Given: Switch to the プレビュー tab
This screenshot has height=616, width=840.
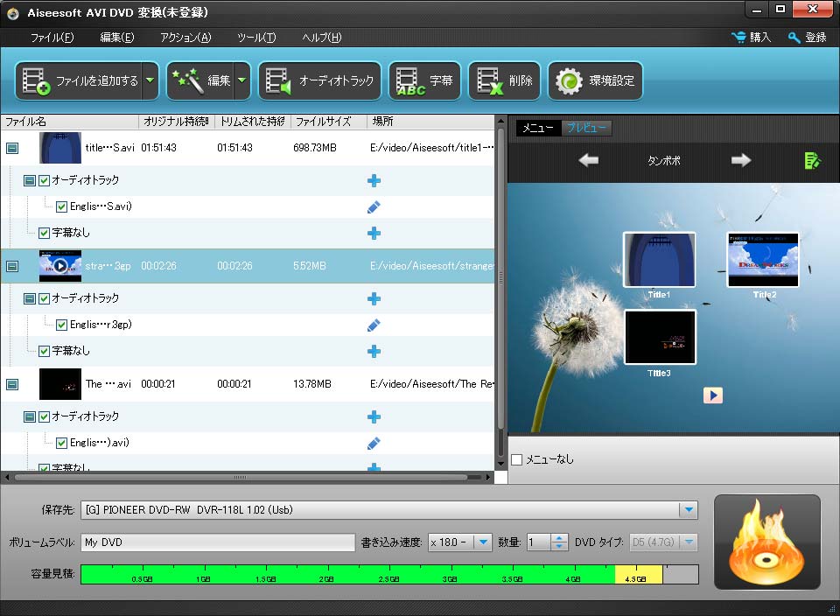Looking at the screenshot, I should pos(585,128).
